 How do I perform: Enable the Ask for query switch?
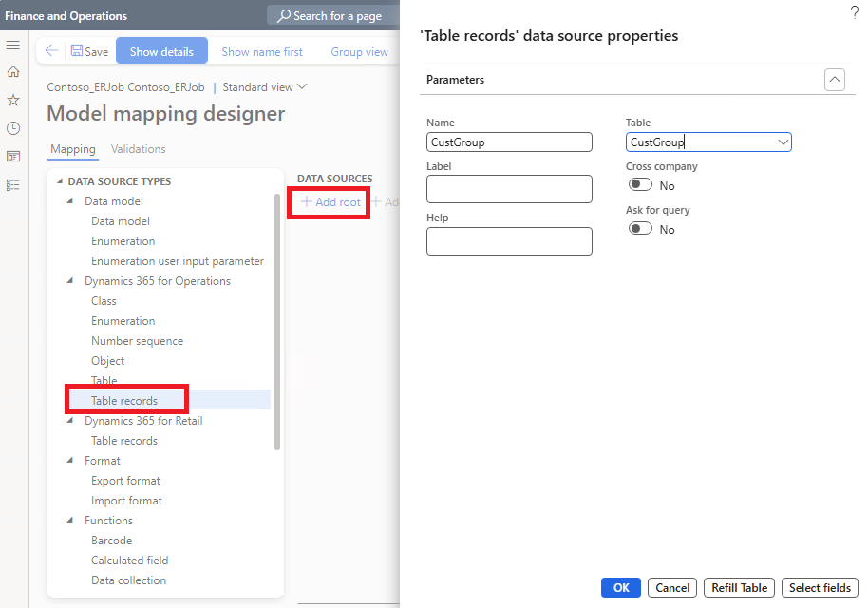pos(640,229)
